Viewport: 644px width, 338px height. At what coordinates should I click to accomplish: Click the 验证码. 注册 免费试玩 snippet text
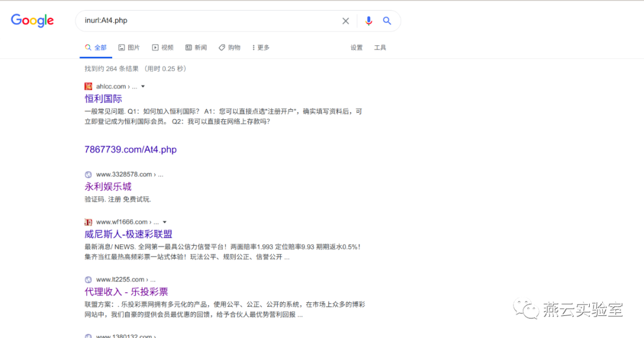point(118,199)
